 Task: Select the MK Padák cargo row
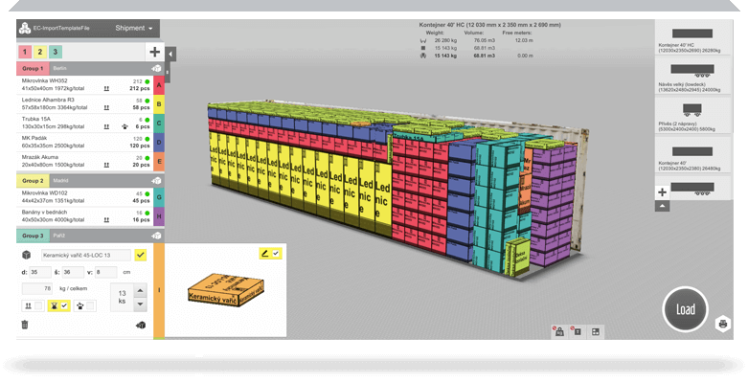(x=84, y=142)
